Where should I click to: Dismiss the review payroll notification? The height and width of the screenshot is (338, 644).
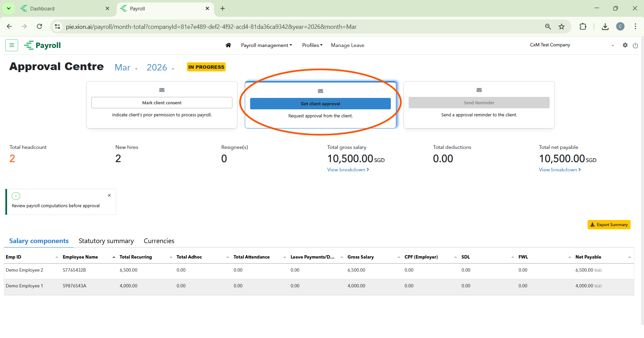pos(109,195)
